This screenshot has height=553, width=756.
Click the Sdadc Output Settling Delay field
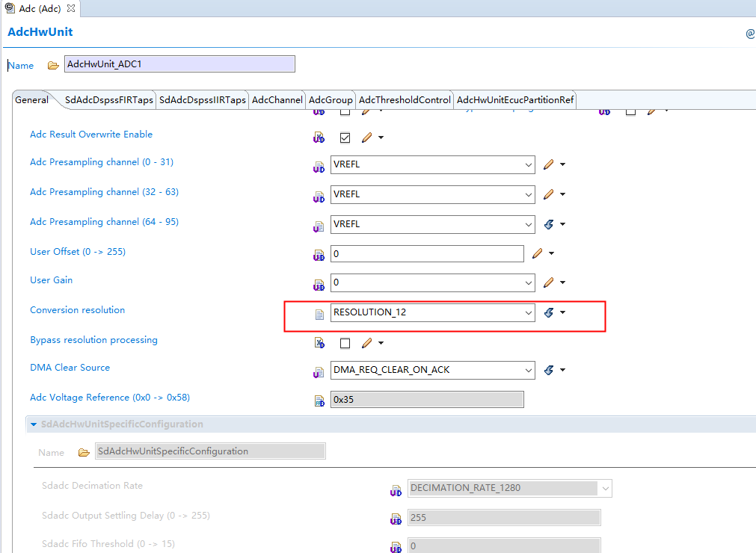coord(504,518)
